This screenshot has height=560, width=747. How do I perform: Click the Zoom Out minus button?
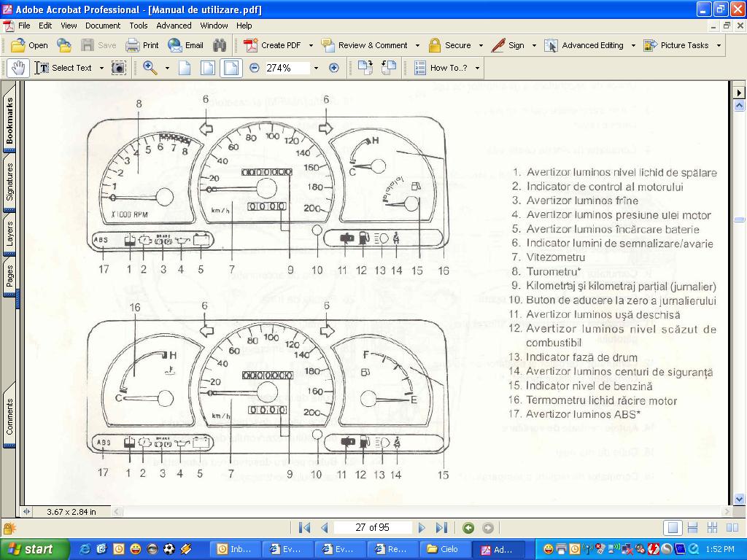(255, 68)
